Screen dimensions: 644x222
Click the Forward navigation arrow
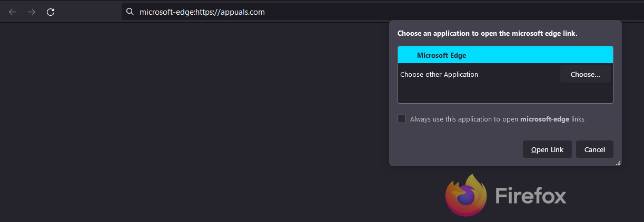click(32, 12)
